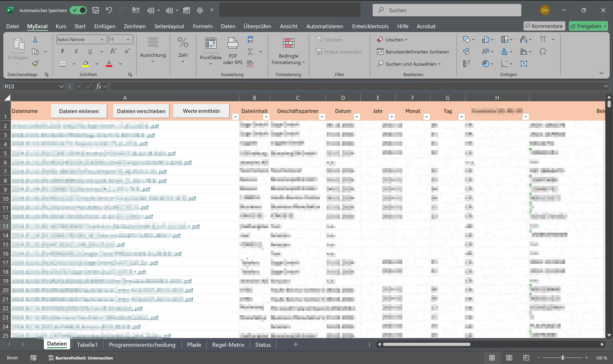The image size is (613, 364).
Task: Toggle italic formatting with K button
Action: [76, 51]
